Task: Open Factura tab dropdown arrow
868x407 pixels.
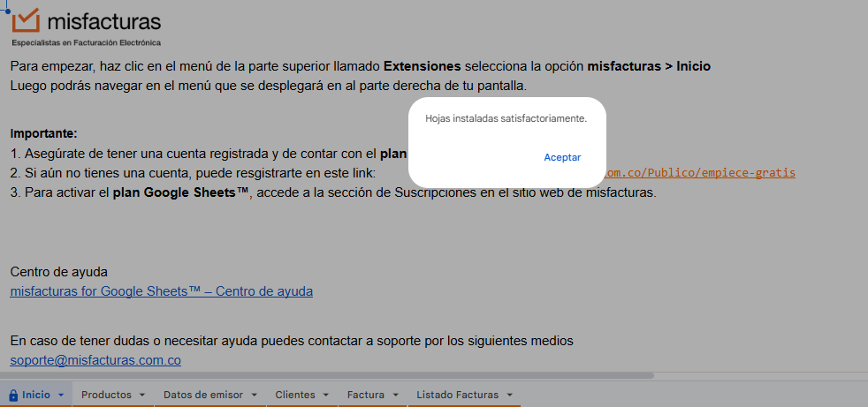Action: [395, 396]
